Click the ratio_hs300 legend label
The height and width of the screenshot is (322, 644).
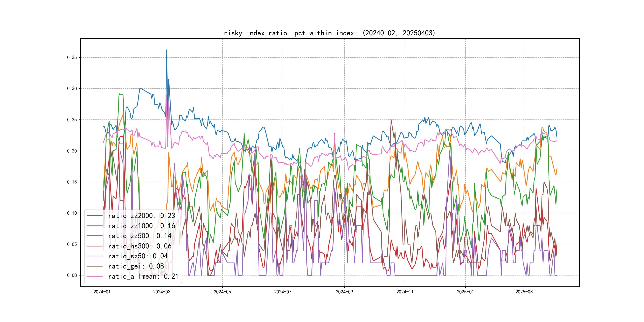[x=140, y=246]
